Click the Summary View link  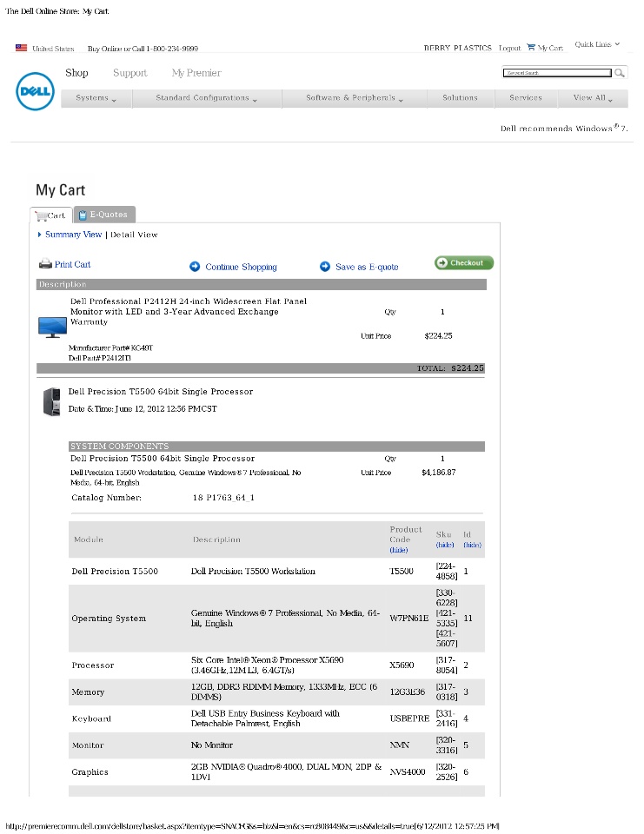(x=74, y=235)
